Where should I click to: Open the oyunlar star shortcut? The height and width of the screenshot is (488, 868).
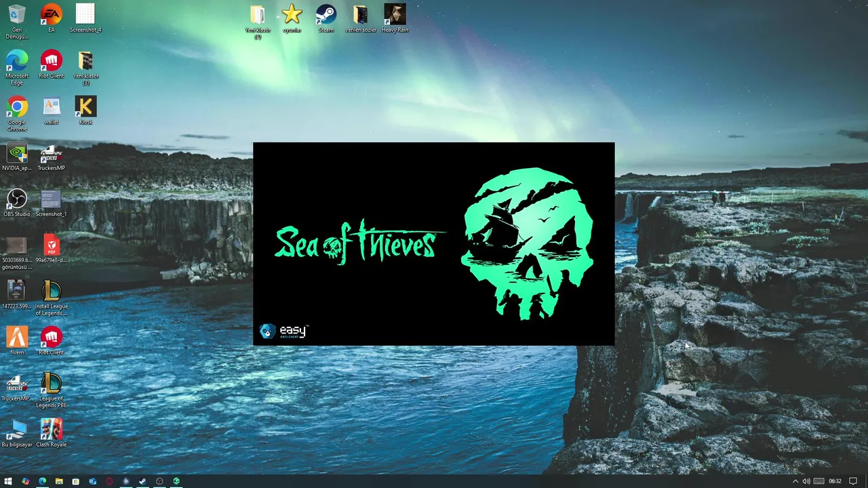click(292, 18)
